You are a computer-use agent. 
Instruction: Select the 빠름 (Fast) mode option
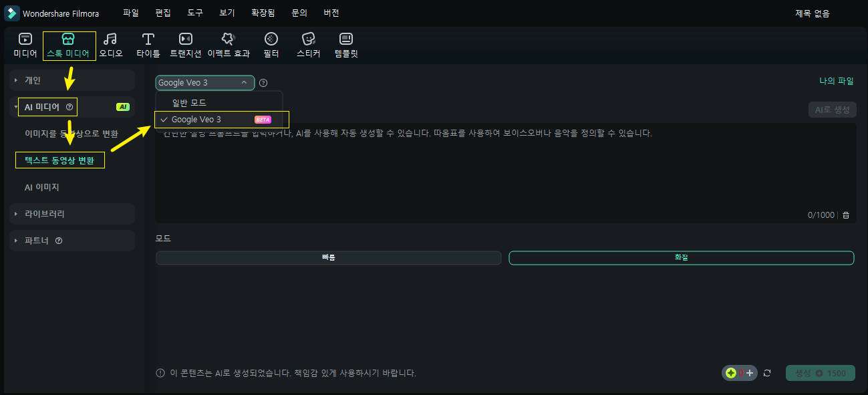(x=328, y=258)
